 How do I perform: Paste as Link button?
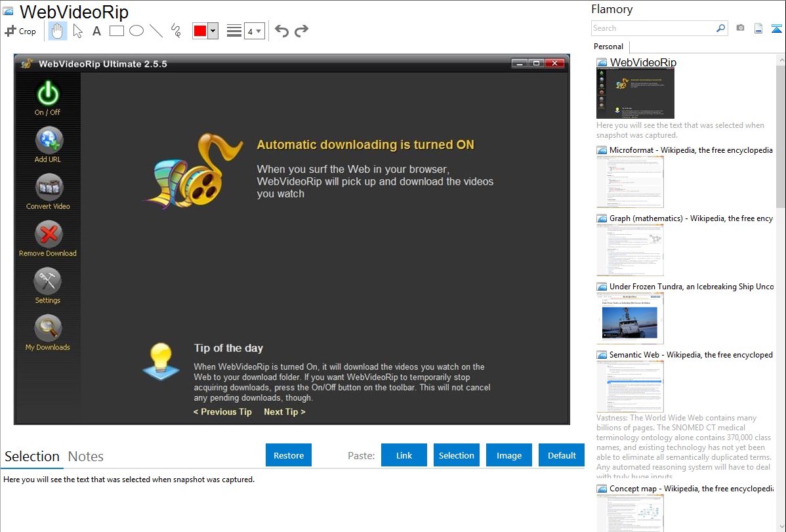[404, 455]
